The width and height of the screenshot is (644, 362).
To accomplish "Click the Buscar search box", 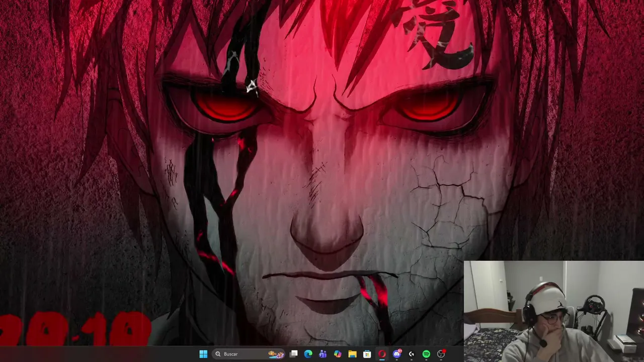I will click(x=249, y=354).
